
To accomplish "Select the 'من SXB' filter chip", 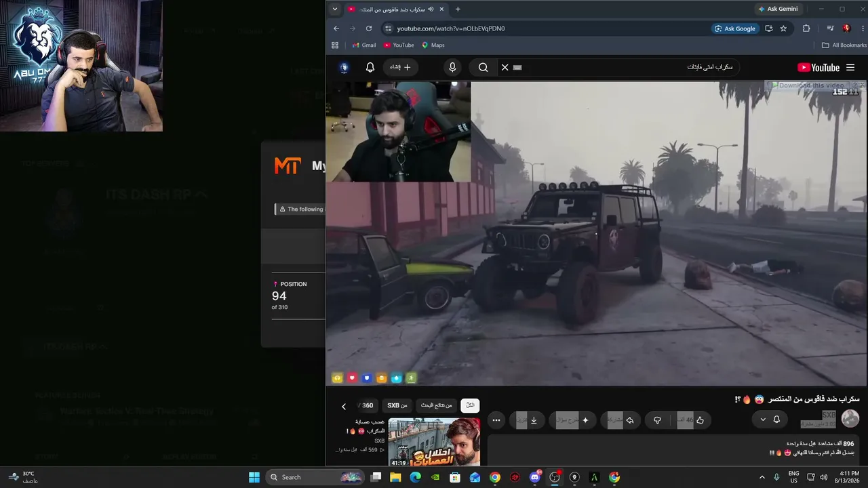I will point(397,405).
